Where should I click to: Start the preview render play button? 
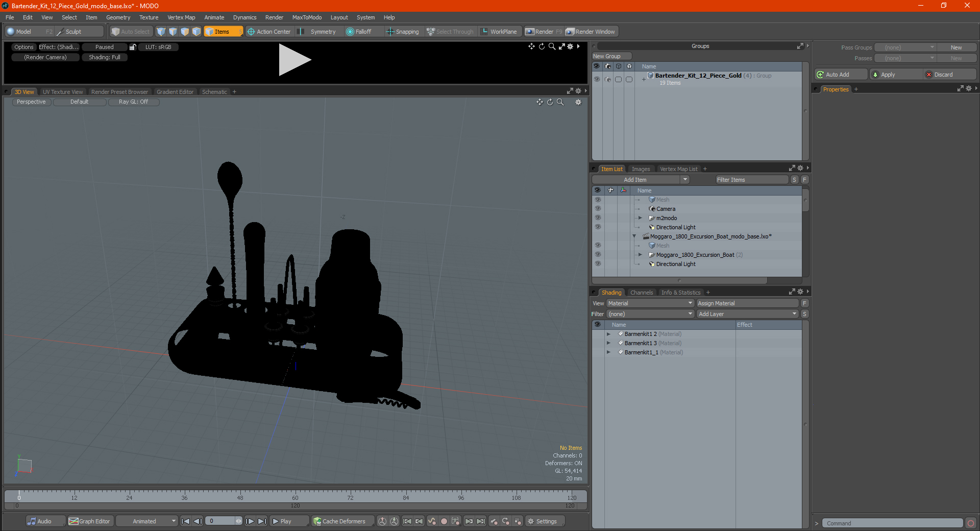(295, 60)
